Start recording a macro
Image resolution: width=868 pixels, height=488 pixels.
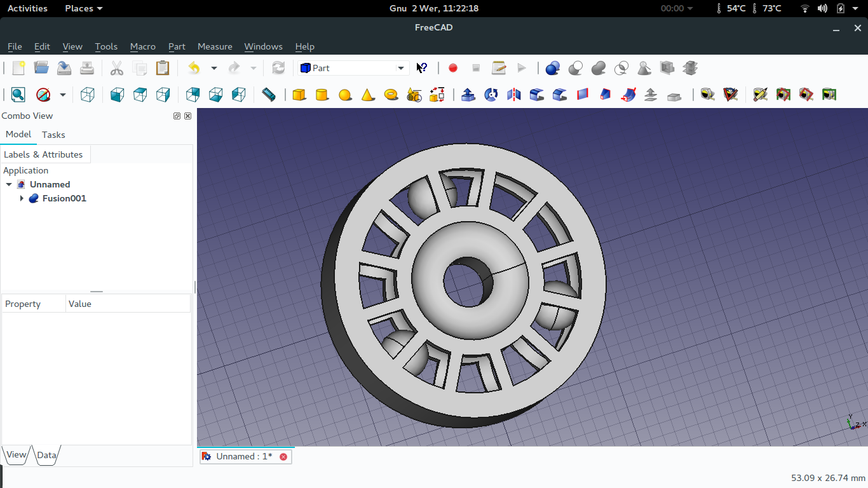(452, 68)
